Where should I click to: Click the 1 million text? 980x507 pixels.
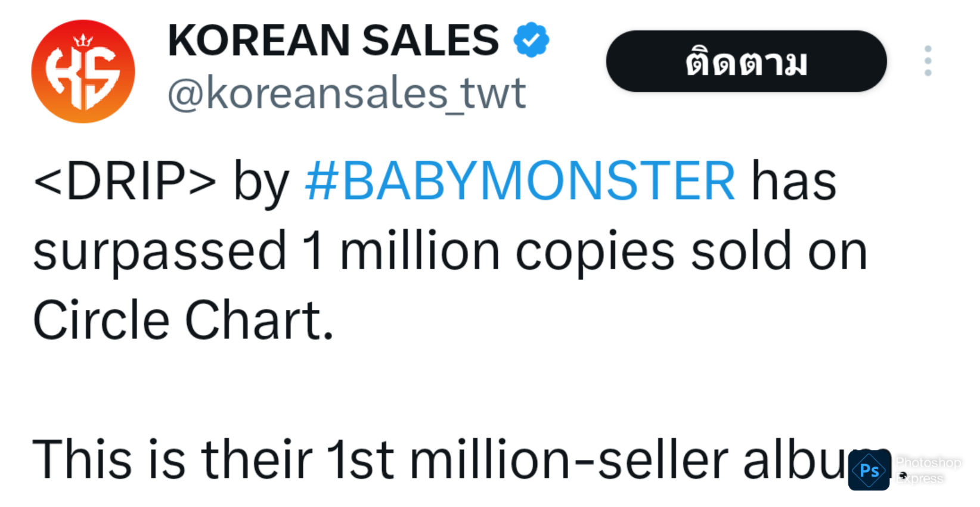point(401,251)
